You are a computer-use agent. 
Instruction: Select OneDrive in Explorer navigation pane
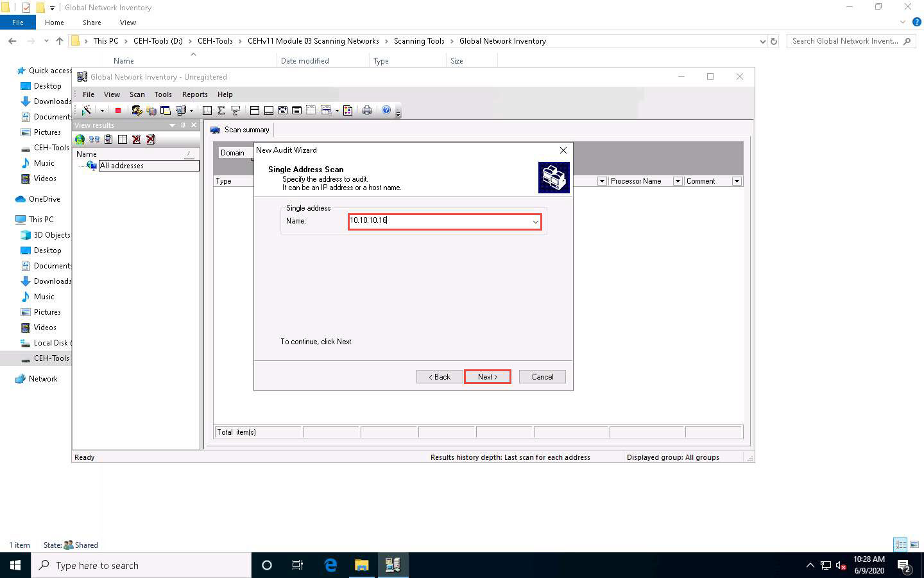tap(44, 199)
